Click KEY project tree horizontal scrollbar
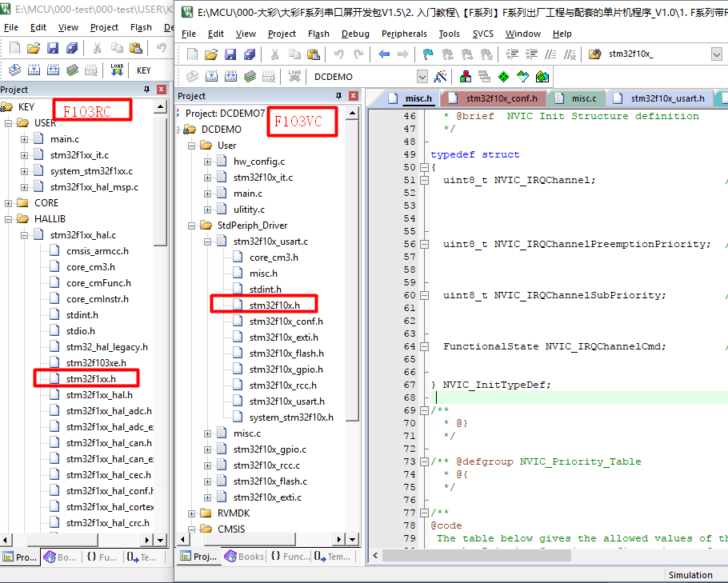 (x=62, y=540)
